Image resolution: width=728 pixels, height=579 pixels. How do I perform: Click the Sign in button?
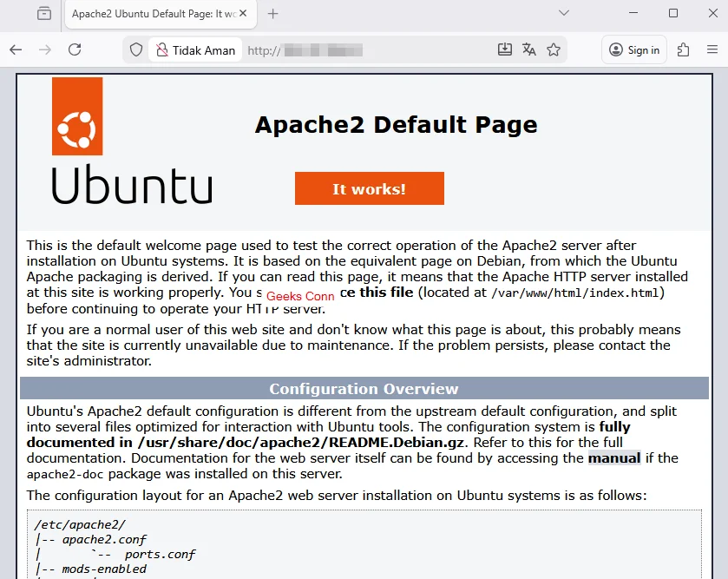(x=633, y=49)
